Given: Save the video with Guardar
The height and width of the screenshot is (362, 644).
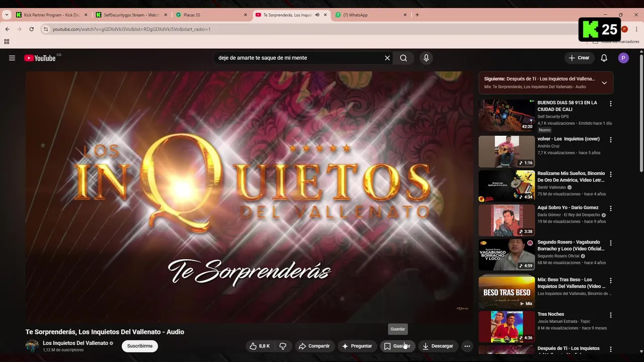Looking at the screenshot, I should coord(397,346).
